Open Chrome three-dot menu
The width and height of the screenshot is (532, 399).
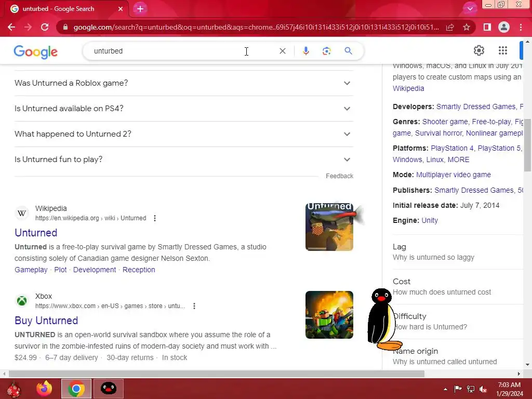tap(521, 27)
